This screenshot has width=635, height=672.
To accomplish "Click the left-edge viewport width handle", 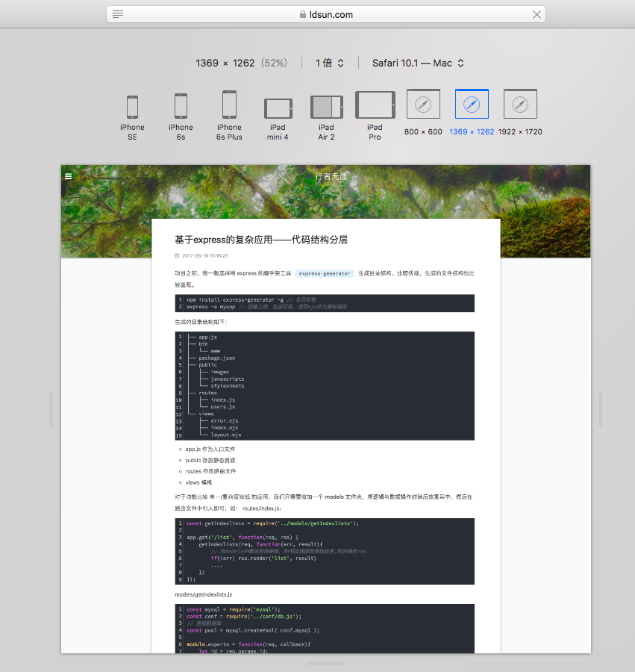I will (51, 409).
